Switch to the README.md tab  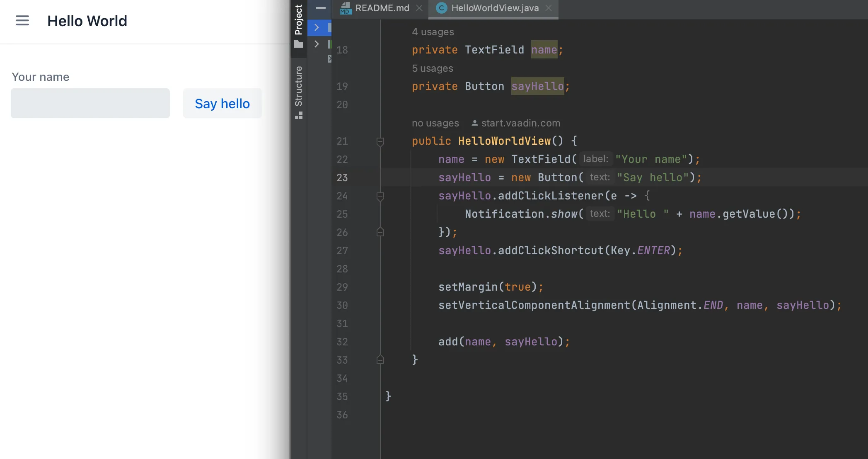[x=381, y=8]
